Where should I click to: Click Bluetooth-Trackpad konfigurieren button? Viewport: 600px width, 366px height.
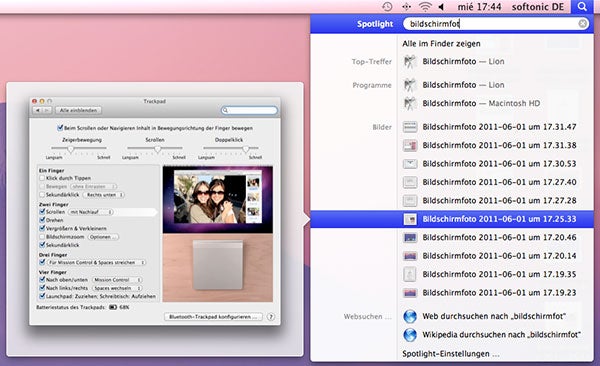(214, 317)
